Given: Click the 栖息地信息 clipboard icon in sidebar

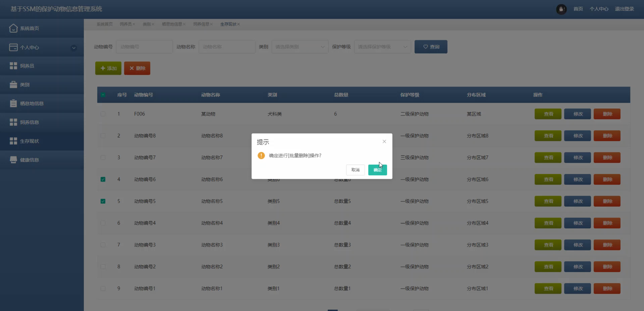Looking at the screenshot, I should (13, 103).
